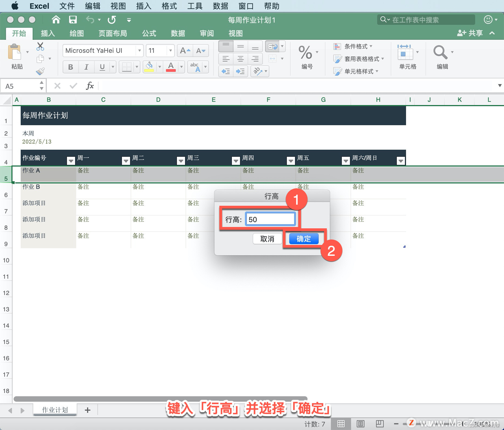Click the Cells icon in ribbon
This screenshot has height=430, width=504.
click(405, 52)
